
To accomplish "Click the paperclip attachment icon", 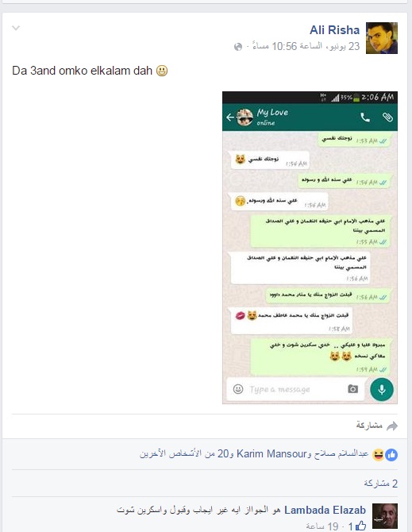I will [387, 118].
